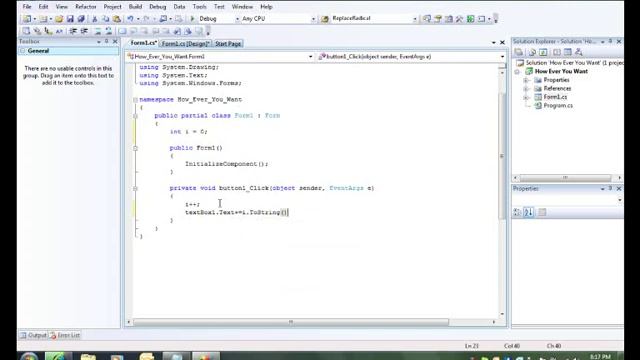Toggle Categorized view in Properties panel
The width and height of the screenshot is (640, 360).
click(517, 212)
